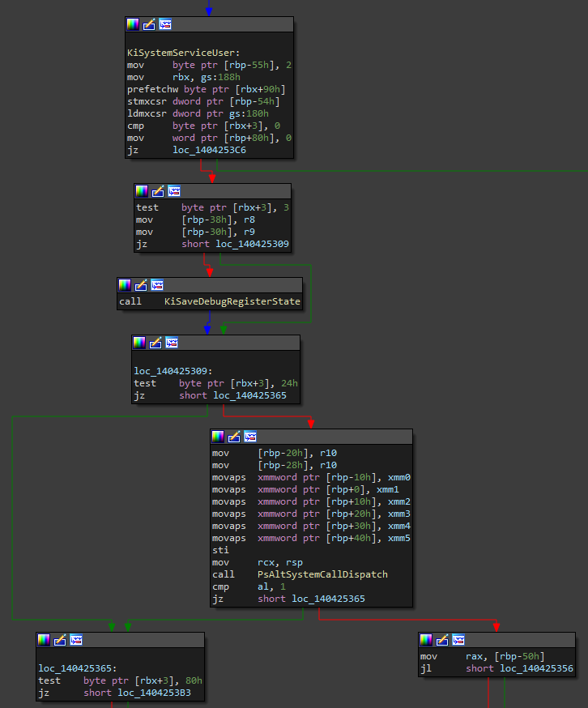Click color icon on KiSaveDebugRegisterState call block
The width and height of the screenshot is (588, 708).
[x=125, y=285]
